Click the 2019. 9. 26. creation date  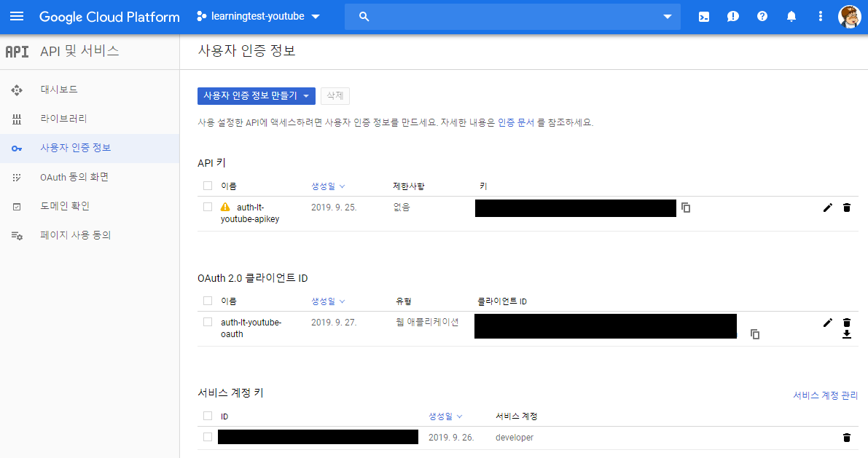tap(451, 438)
